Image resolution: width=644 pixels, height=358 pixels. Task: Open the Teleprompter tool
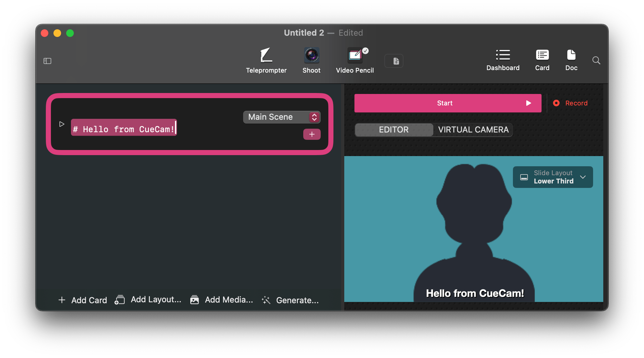(x=266, y=61)
